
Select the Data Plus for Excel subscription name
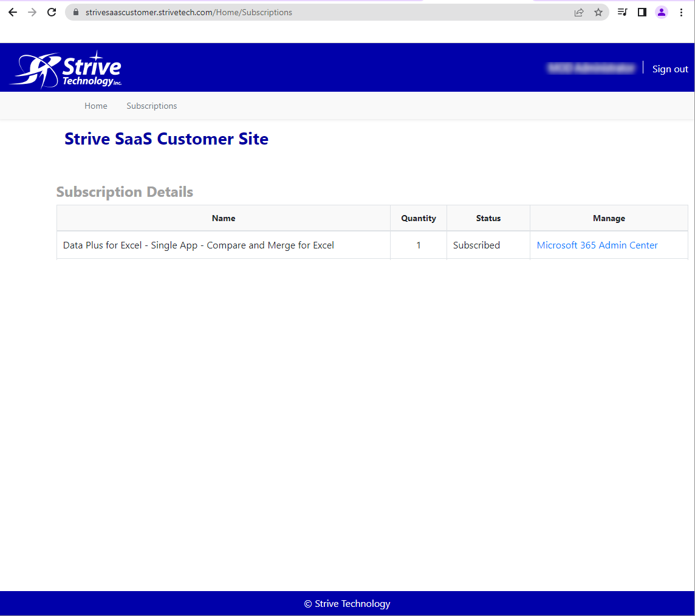(199, 245)
